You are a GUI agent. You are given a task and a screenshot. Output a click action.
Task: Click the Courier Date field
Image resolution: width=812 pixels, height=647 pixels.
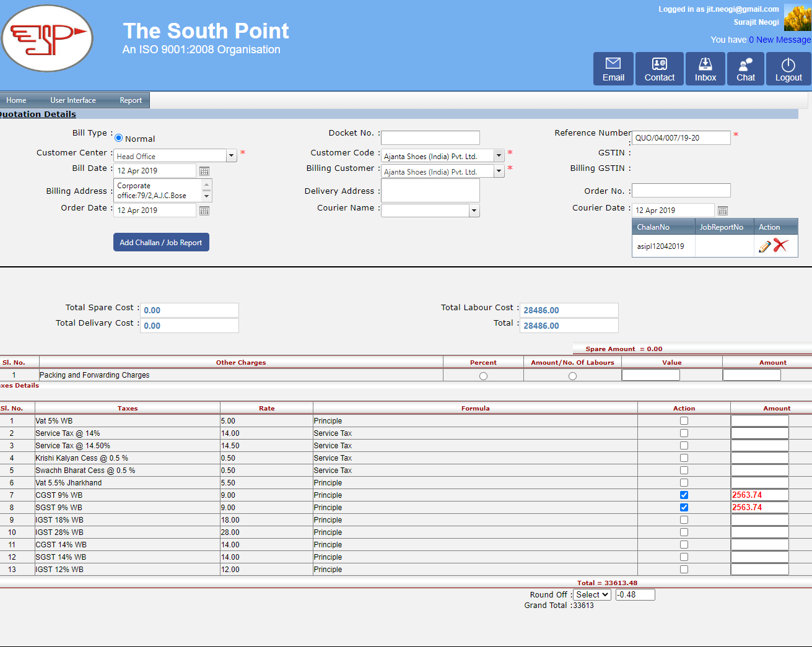point(673,210)
